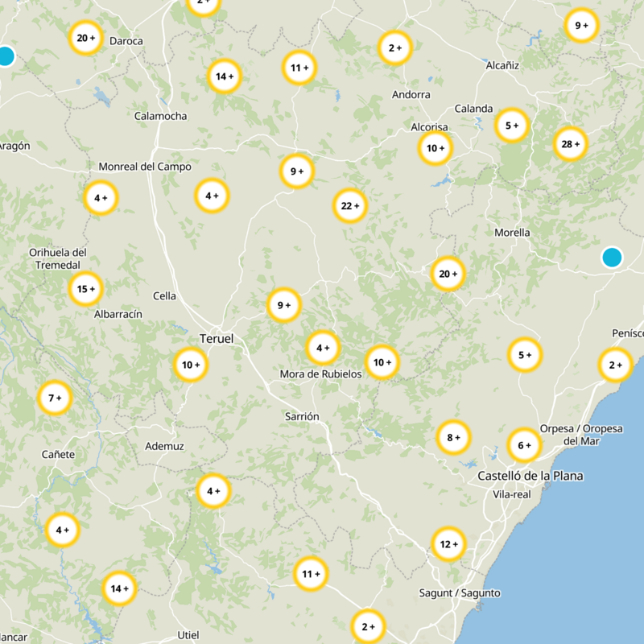644x644 pixels.
Task: Select the 5+ cluster beside Calanda
Action: point(512,126)
